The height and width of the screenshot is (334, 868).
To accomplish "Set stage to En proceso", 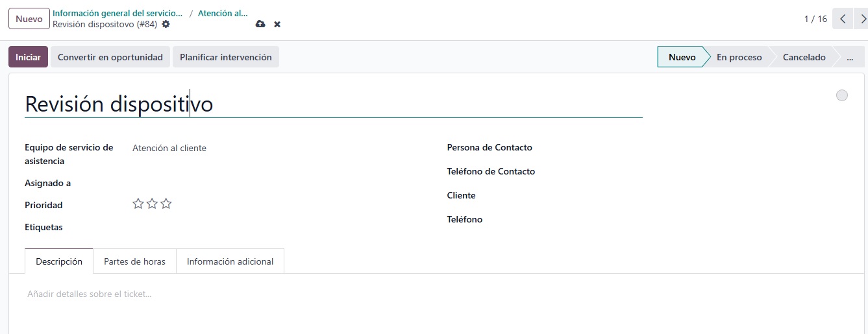I will (x=739, y=57).
